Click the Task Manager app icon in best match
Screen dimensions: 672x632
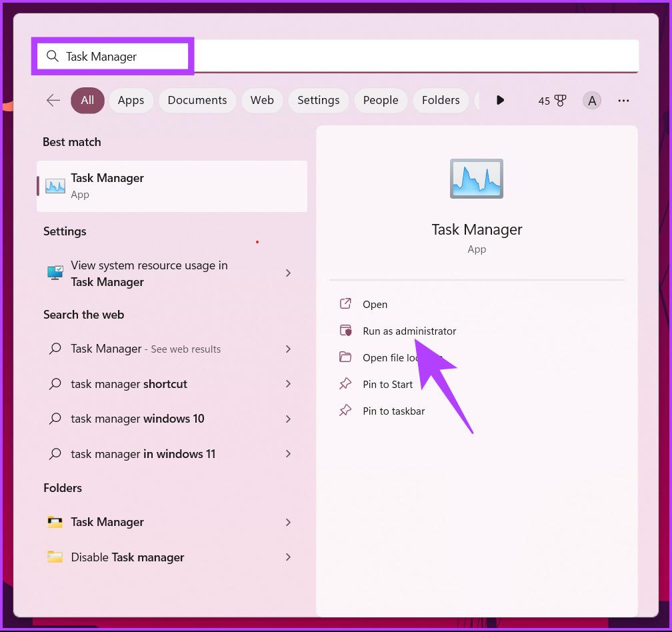point(55,186)
